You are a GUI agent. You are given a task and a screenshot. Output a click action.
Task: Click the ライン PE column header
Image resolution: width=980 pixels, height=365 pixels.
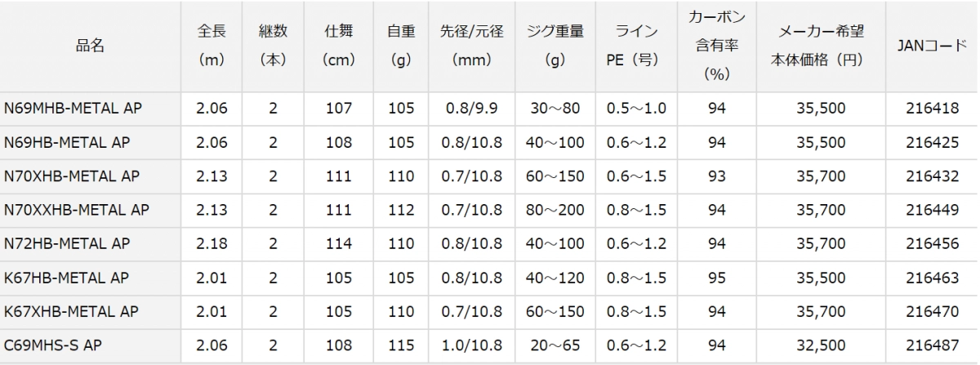[636, 47]
